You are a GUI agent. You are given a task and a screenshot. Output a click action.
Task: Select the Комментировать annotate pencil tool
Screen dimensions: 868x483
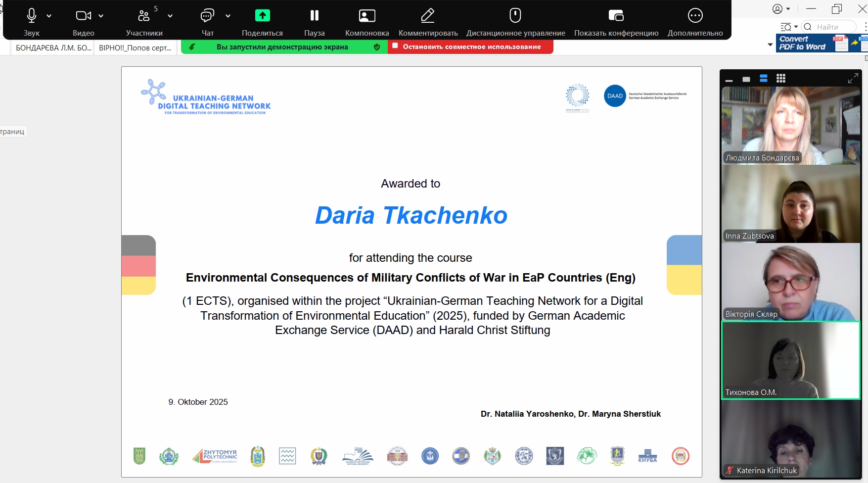[428, 16]
